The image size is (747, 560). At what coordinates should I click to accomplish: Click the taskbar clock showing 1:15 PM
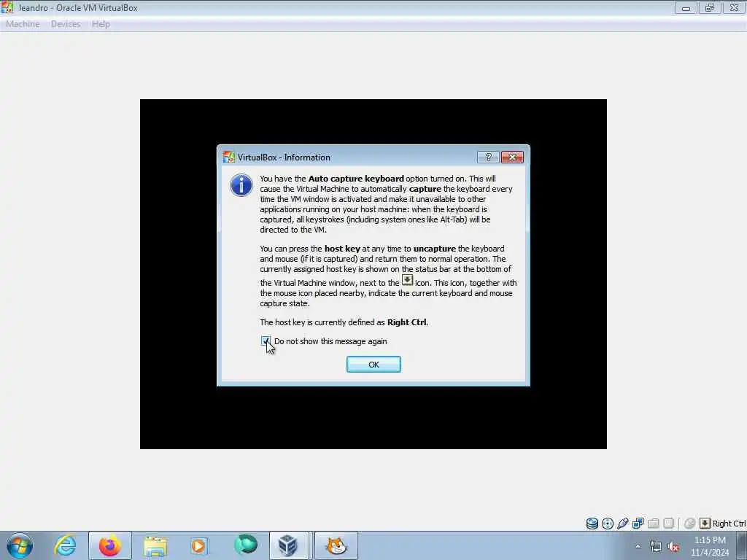(710, 546)
